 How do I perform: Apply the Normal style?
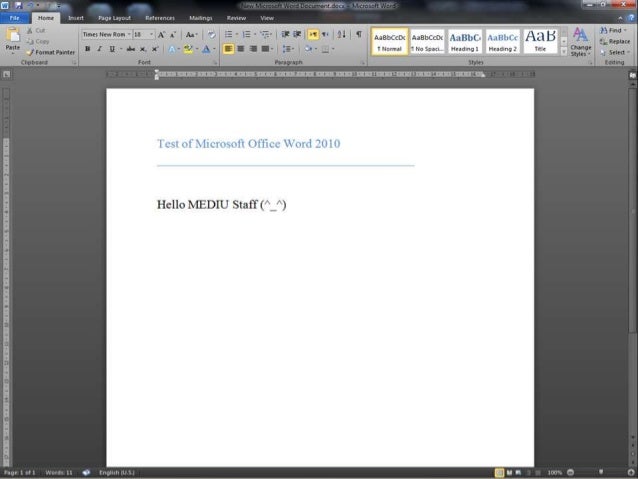[x=389, y=42]
